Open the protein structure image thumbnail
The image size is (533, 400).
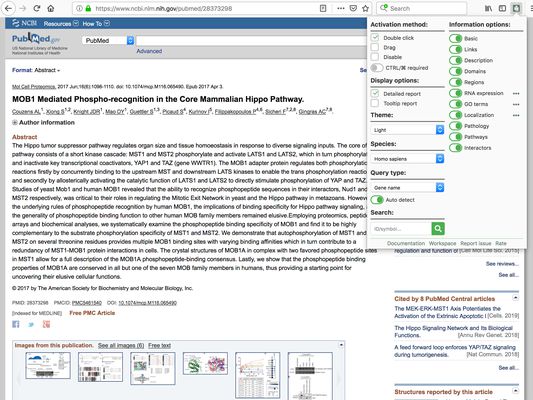pos(205,364)
